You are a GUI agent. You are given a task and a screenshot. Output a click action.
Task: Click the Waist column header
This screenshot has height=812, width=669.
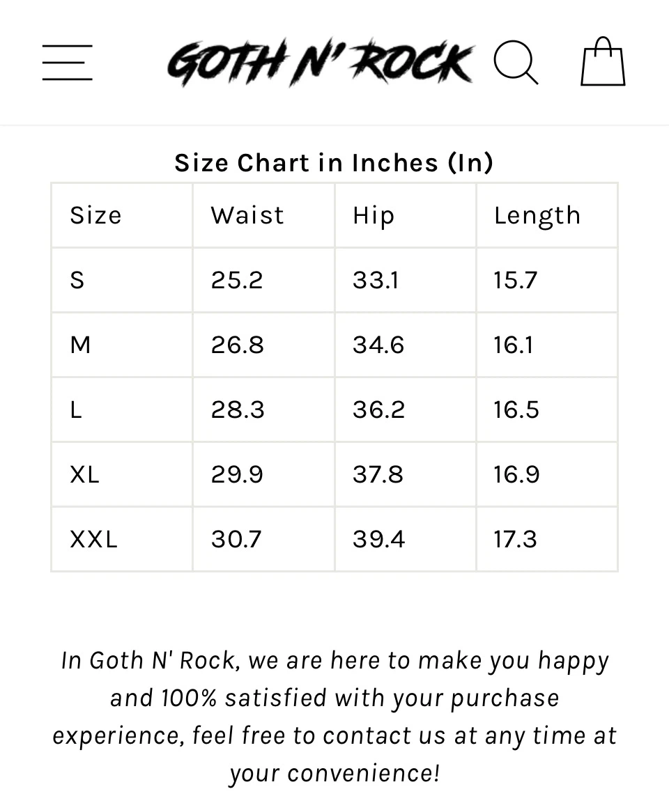tap(247, 215)
